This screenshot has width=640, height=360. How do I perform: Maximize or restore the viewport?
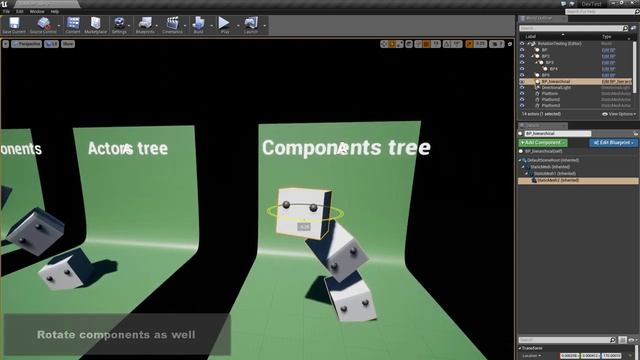coord(510,44)
